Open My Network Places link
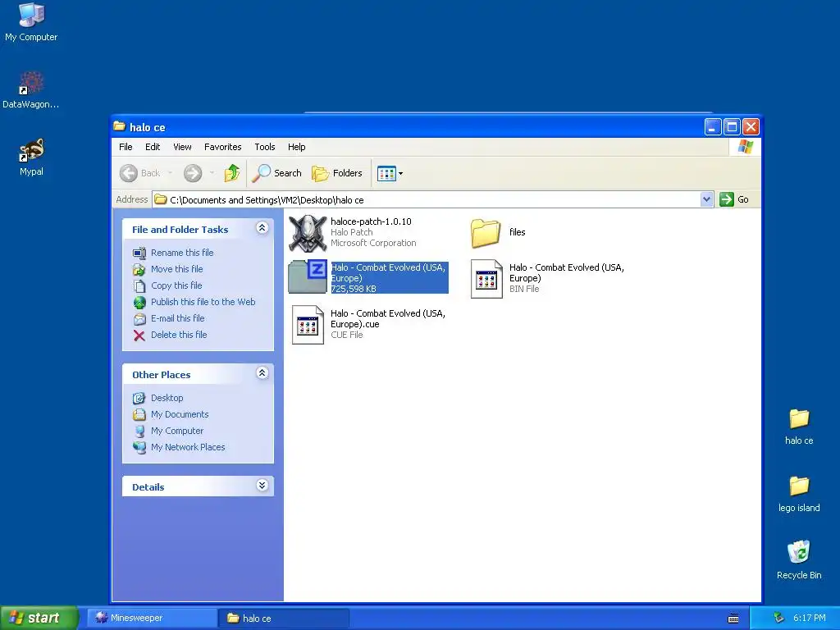The width and height of the screenshot is (840, 630). tap(188, 447)
